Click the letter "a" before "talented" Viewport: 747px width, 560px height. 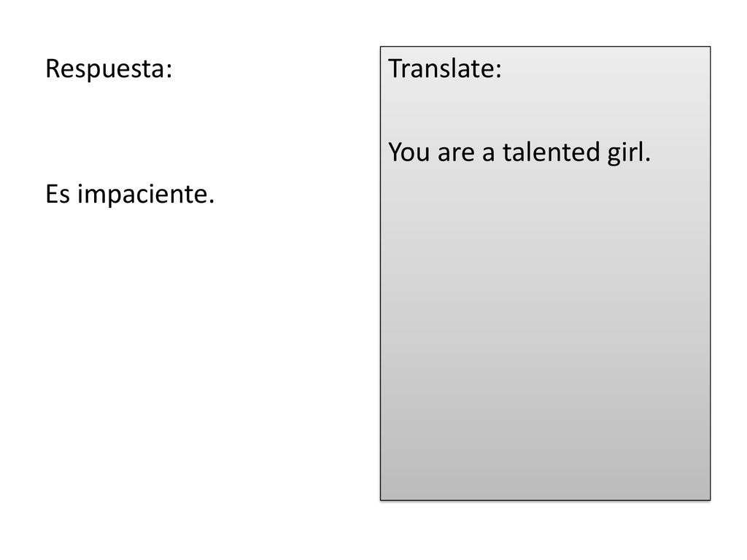pyautogui.click(x=488, y=155)
